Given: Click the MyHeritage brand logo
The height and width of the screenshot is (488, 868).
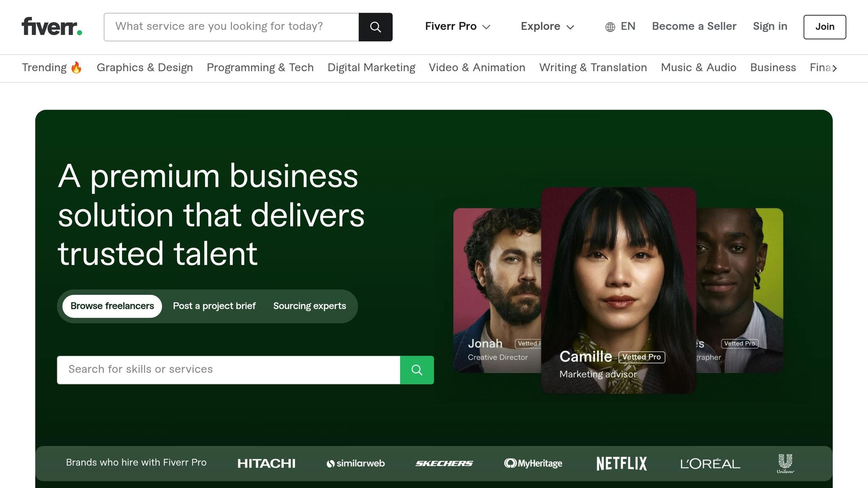Looking at the screenshot, I should [x=532, y=463].
